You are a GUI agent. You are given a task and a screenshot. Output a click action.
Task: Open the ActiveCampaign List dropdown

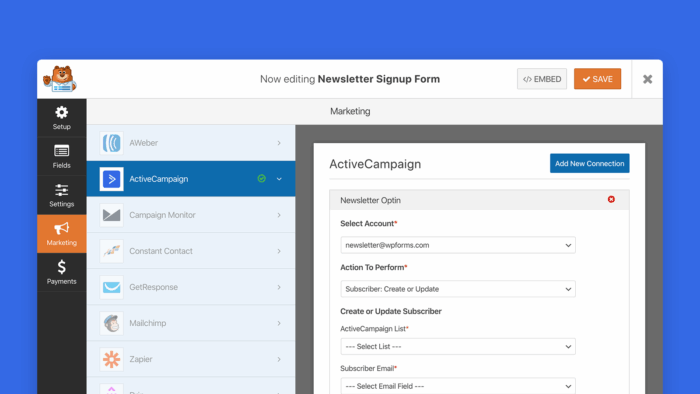[x=458, y=346]
